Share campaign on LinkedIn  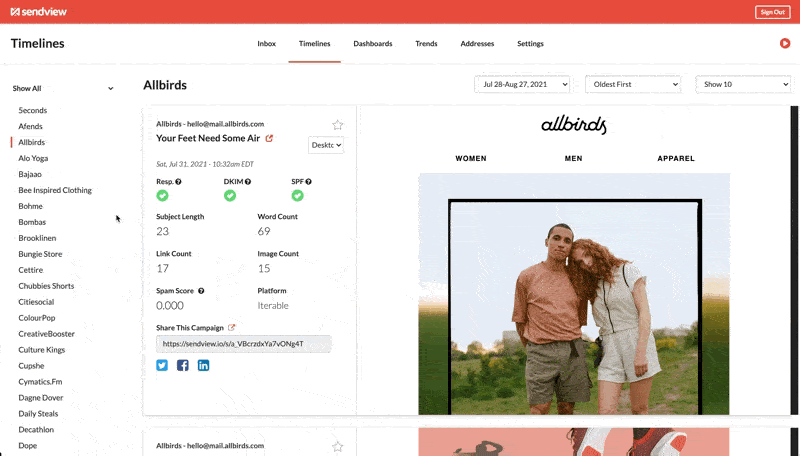[203, 365]
